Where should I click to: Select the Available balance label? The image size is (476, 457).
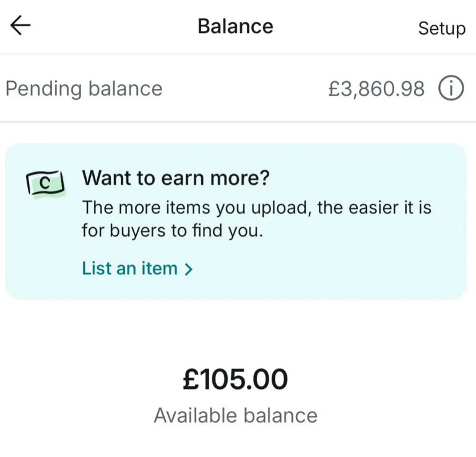(x=236, y=415)
